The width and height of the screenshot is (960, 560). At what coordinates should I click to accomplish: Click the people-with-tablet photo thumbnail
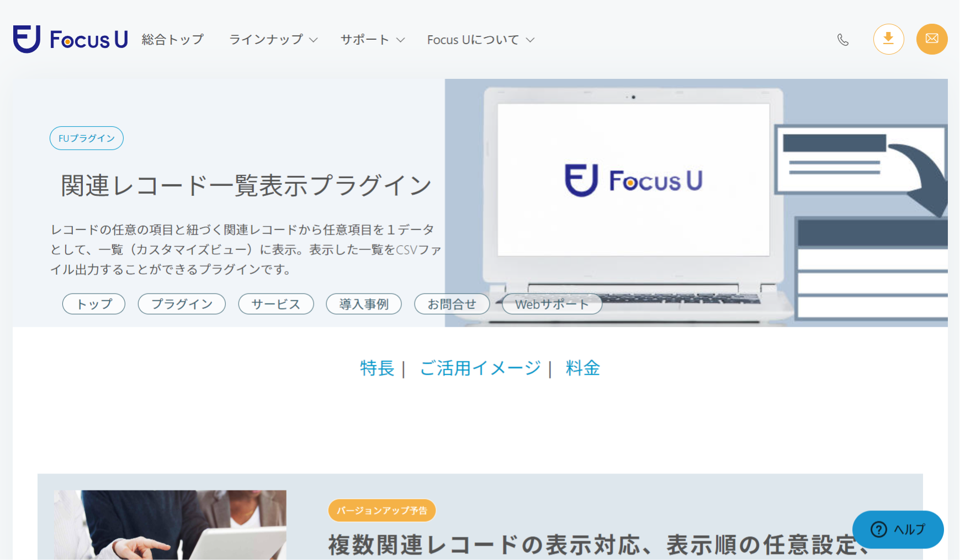tap(170, 525)
